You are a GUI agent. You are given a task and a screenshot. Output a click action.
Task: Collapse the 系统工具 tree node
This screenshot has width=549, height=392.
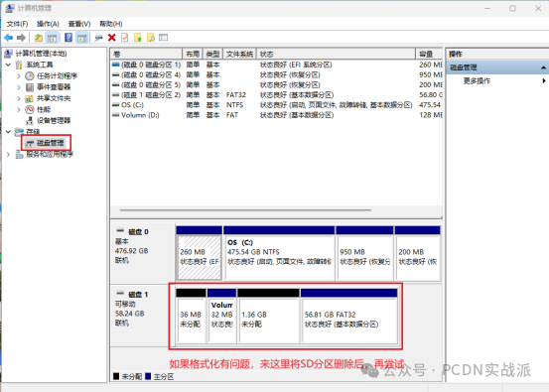(8, 65)
